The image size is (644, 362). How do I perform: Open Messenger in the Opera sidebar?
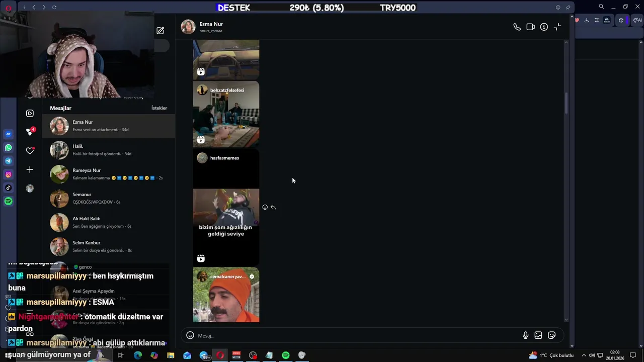8,134
